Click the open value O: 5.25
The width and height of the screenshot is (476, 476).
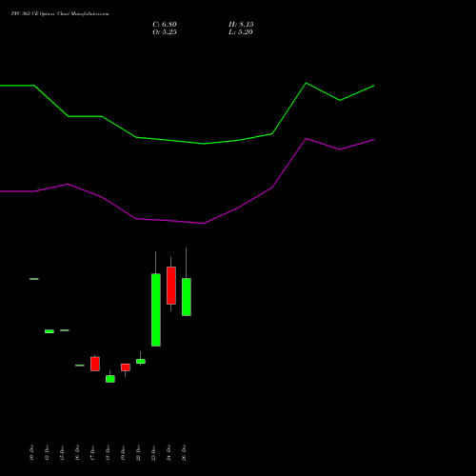165,32
